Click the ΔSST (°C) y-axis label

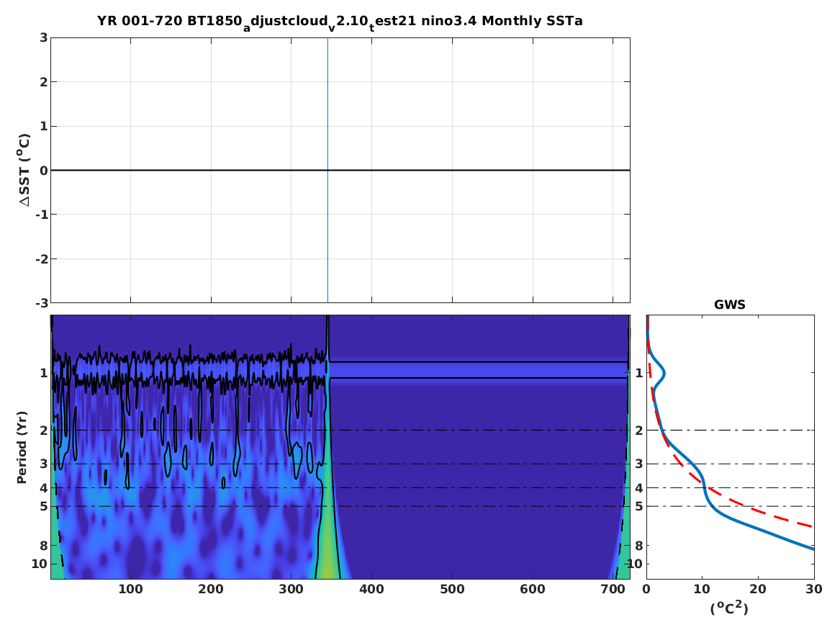pyautogui.click(x=24, y=170)
